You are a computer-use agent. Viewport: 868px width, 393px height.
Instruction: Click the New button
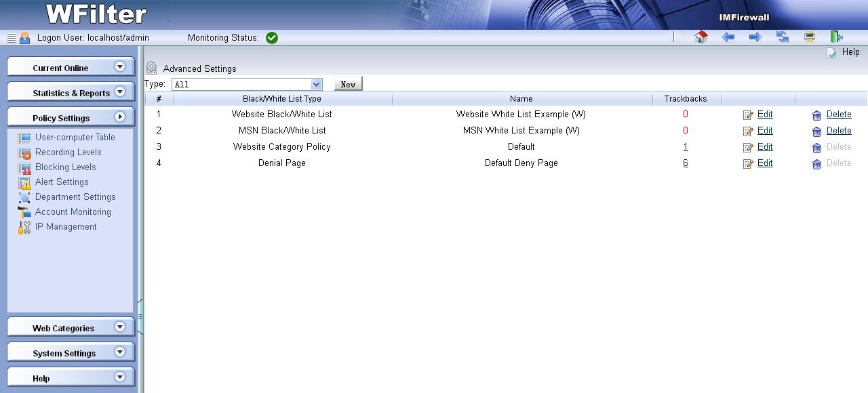[348, 85]
